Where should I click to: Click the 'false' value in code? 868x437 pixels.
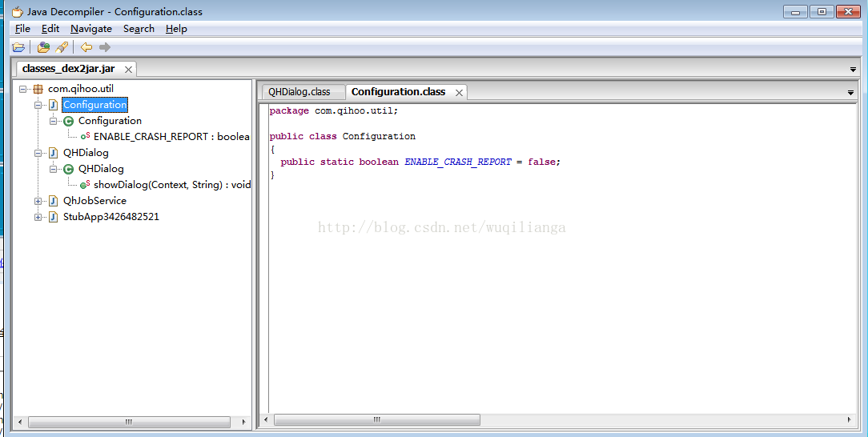click(x=541, y=162)
